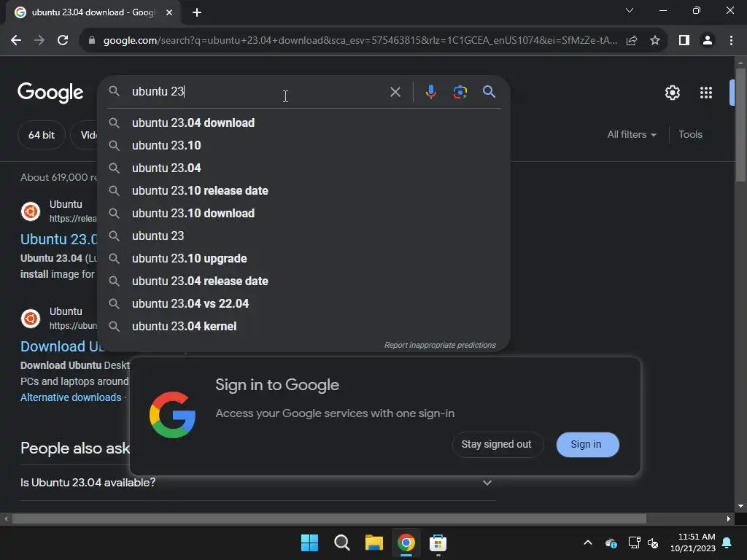Viewport: 747px width, 560px height.
Task: Select suggestion 'ubuntu 23'
Action: click(x=303, y=236)
